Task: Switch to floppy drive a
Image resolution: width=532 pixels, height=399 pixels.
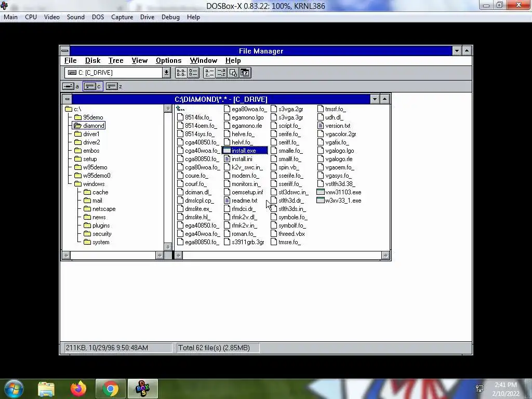Action: [x=71, y=86]
